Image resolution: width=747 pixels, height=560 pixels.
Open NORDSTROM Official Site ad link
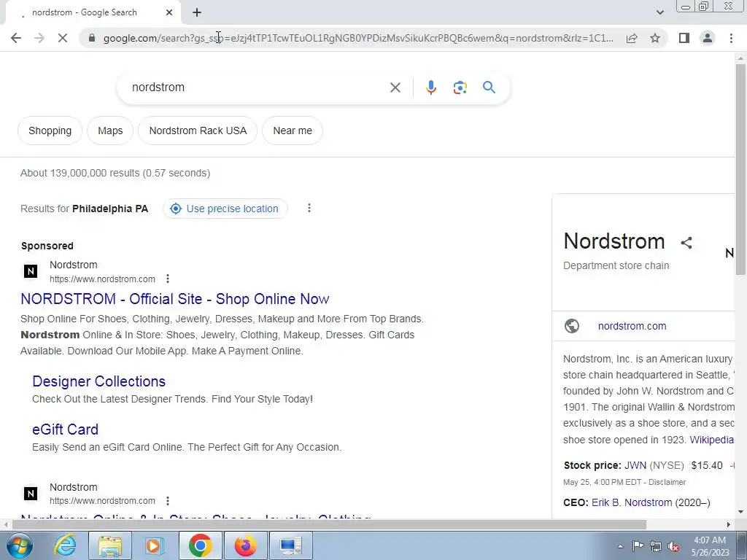(175, 299)
